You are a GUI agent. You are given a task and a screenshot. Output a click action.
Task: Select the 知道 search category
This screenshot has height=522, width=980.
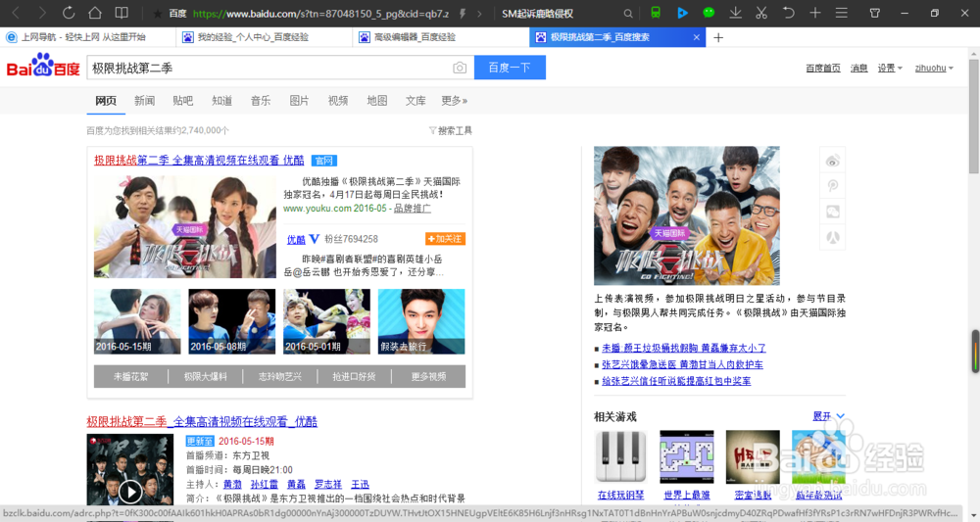click(x=221, y=101)
